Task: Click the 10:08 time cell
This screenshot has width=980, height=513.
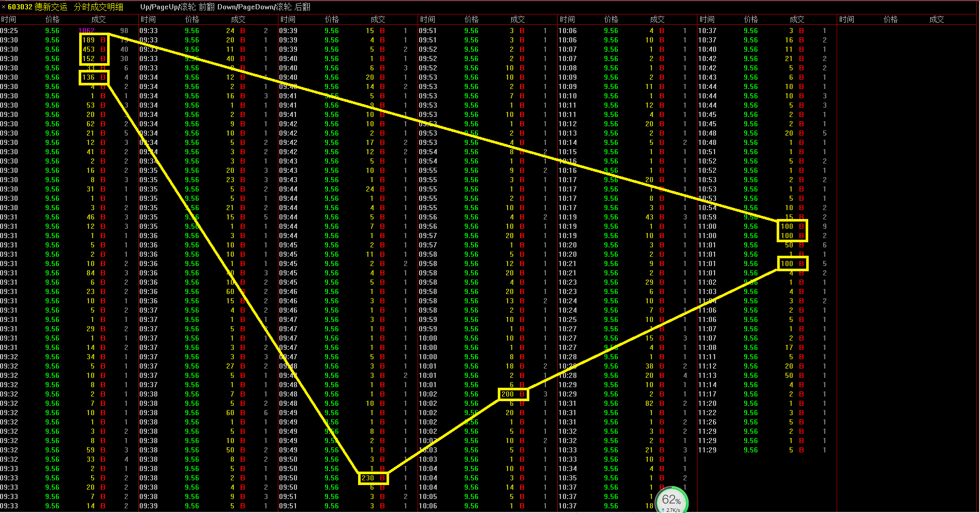Action: click(568, 68)
